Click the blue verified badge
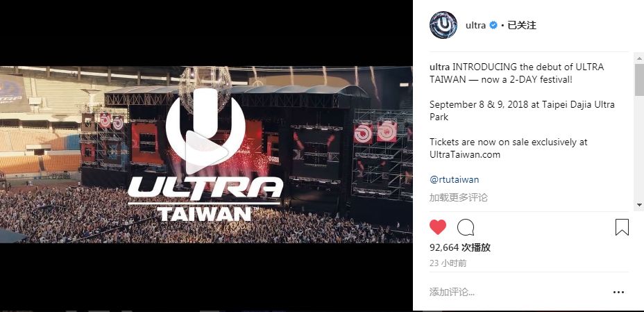644x312 pixels. pos(493,25)
